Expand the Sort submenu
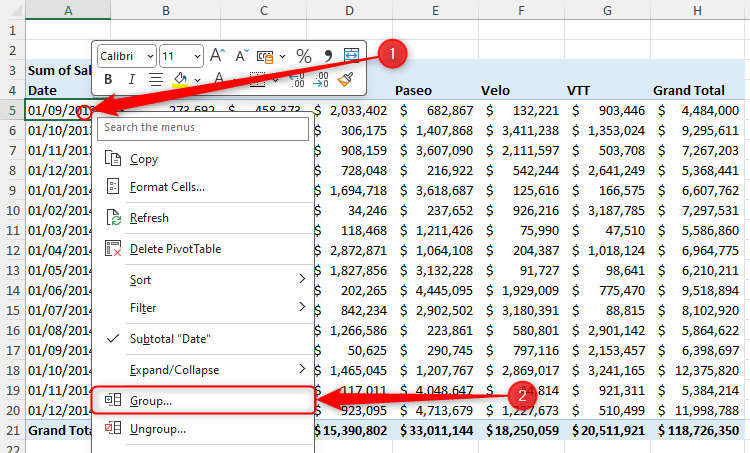The width and height of the screenshot is (750, 453). (x=202, y=279)
